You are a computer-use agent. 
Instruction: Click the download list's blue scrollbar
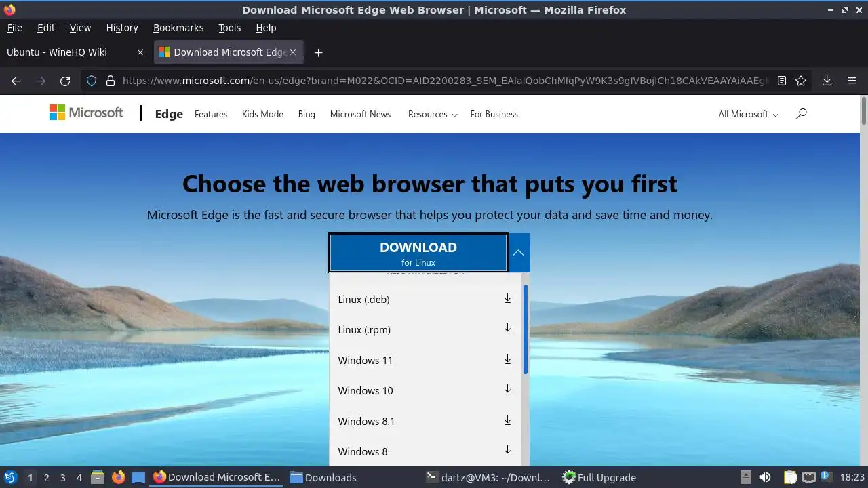526,329
